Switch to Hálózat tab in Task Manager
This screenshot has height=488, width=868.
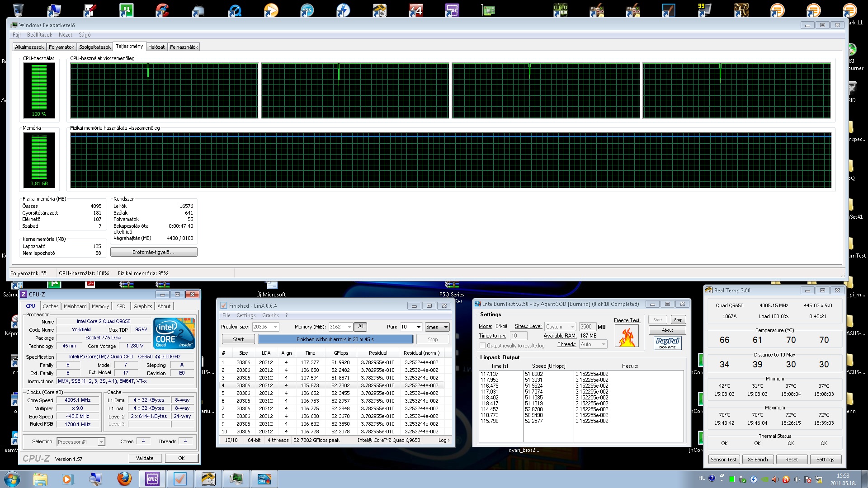point(156,47)
